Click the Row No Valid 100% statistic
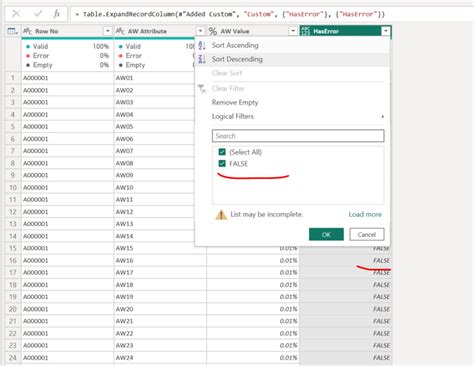Image resolution: width=474 pixels, height=366 pixels. pos(68,46)
